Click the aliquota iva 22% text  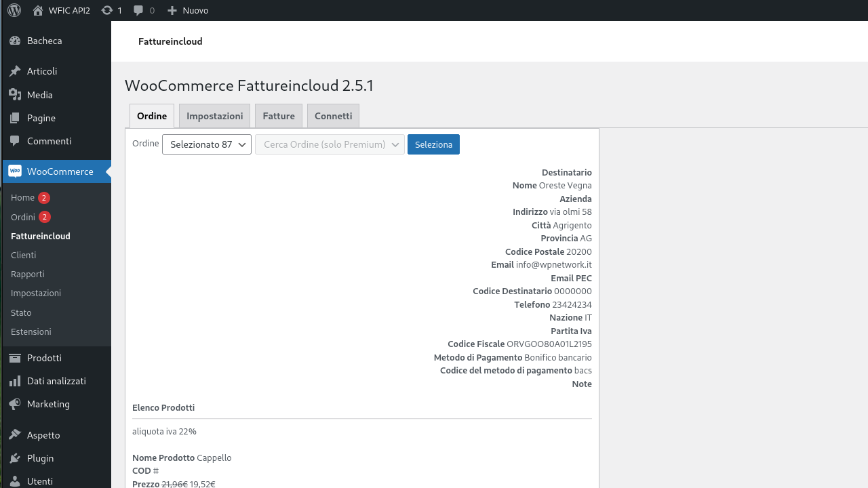tap(164, 432)
